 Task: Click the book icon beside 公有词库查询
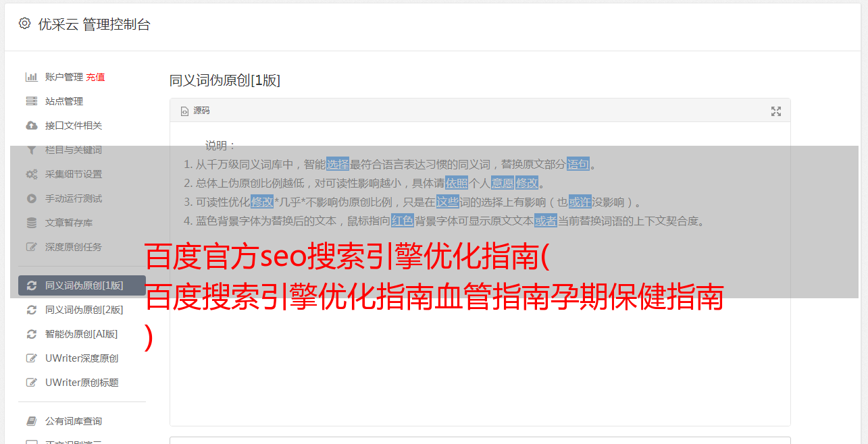[x=31, y=421]
